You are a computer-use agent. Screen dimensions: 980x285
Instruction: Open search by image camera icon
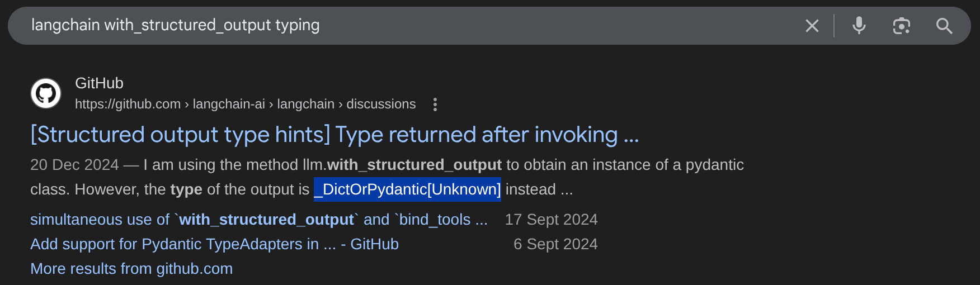tap(901, 26)
